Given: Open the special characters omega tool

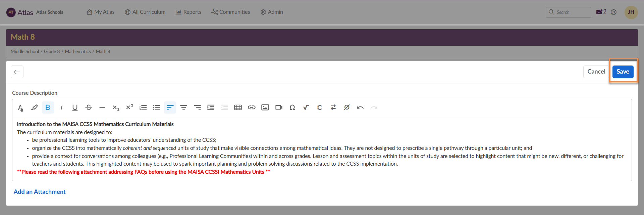Looking at the screenshot, I should click(x=292, y=107).
